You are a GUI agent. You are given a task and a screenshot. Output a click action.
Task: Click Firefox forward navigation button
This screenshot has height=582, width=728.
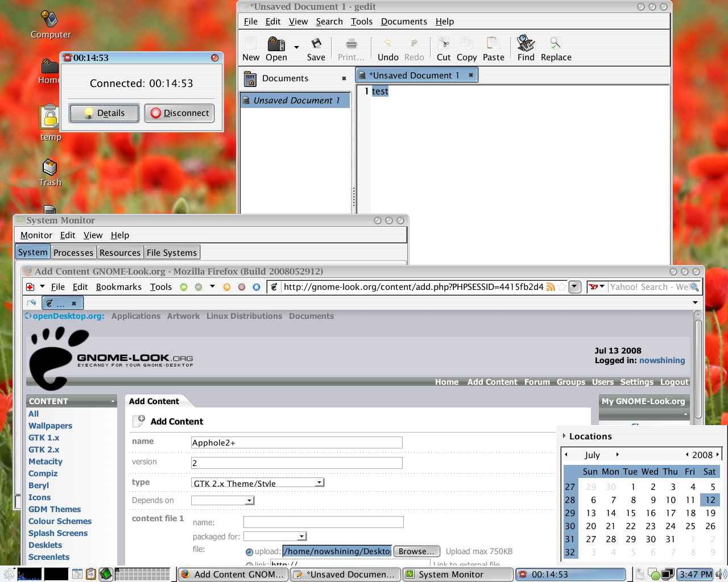198,287
